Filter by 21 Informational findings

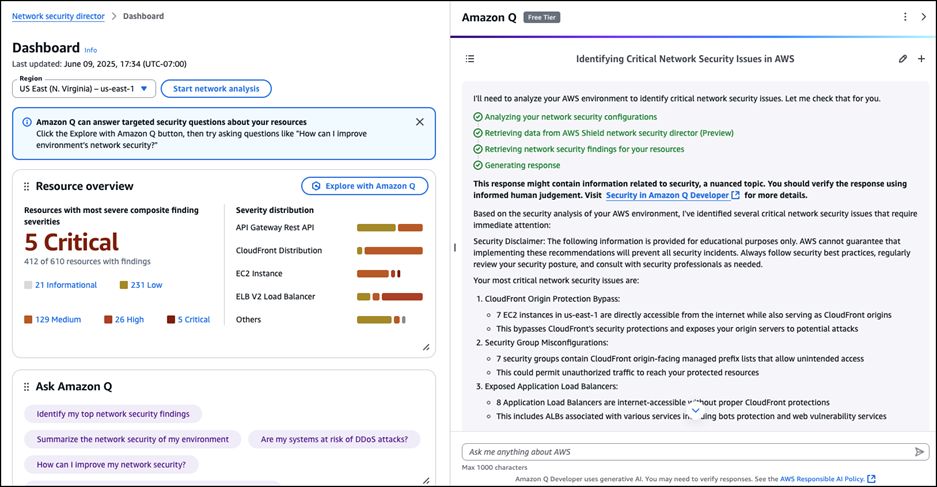pos(60,285)
